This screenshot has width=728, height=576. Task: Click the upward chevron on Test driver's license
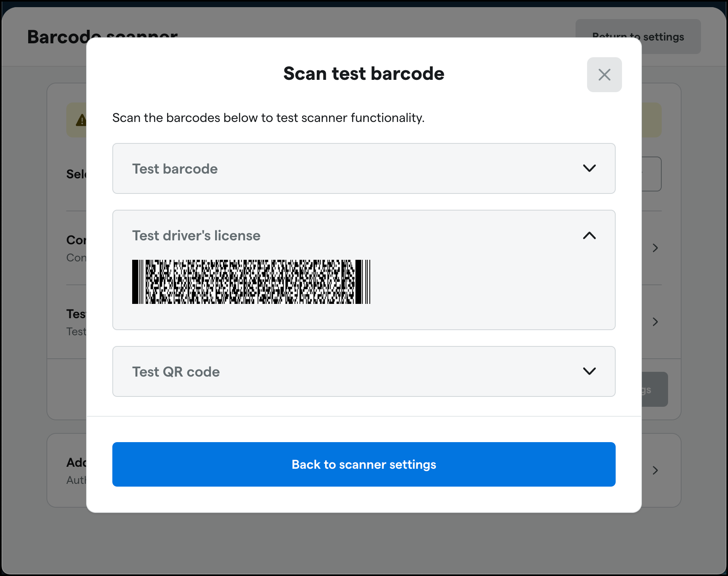[x=589, y=236]
